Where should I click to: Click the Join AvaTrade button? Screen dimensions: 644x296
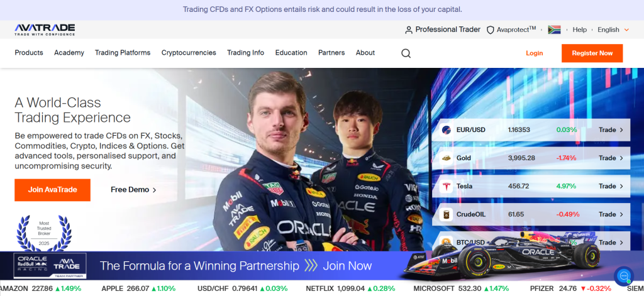53,190
